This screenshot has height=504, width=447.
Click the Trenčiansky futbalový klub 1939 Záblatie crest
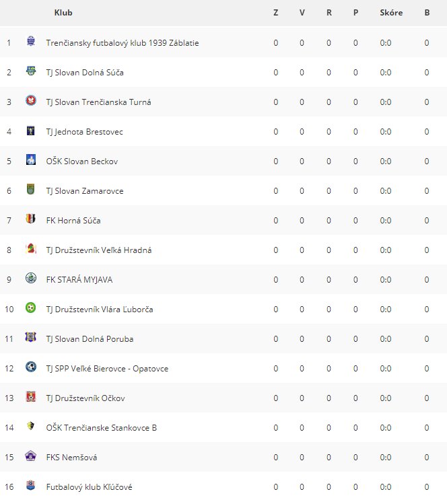[x=31, y=42]
